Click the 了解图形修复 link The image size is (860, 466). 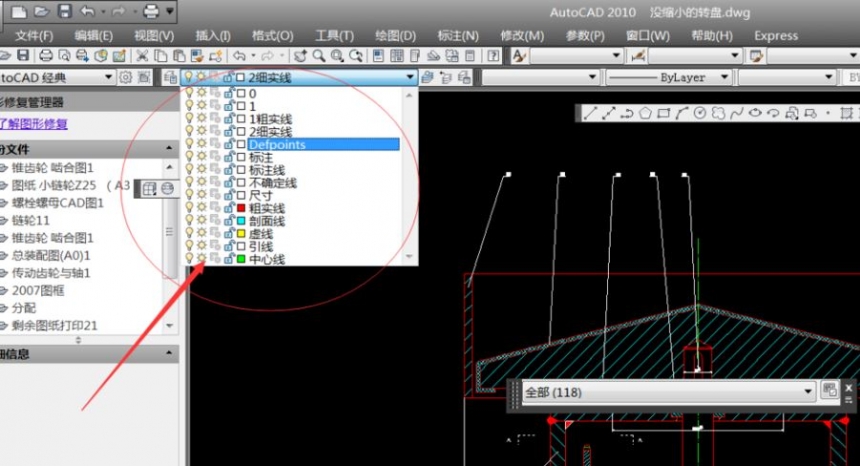[35, 124]
